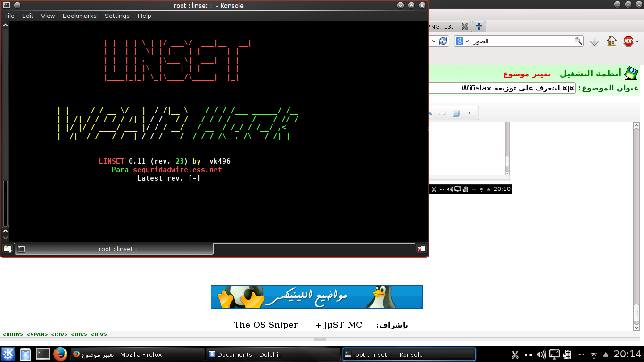Click the <BODY> element path link
Screen dimensions: 644x362
pos(13,334)
